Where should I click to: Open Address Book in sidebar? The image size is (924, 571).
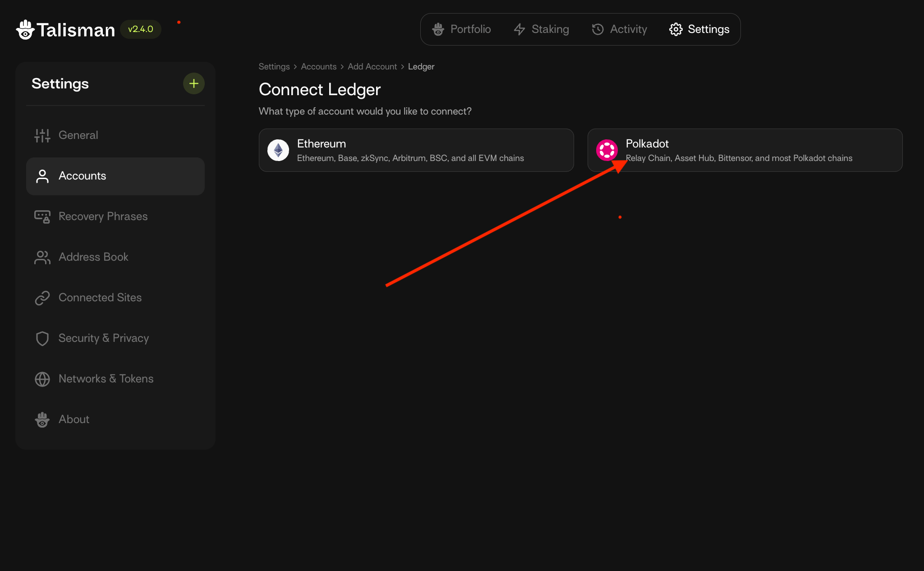(93, 257)
